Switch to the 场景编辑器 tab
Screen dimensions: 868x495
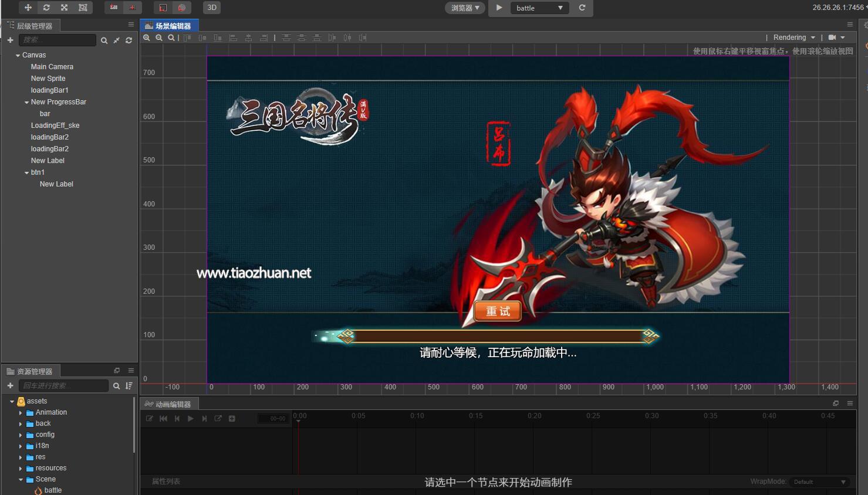click(x=169, y=26)
